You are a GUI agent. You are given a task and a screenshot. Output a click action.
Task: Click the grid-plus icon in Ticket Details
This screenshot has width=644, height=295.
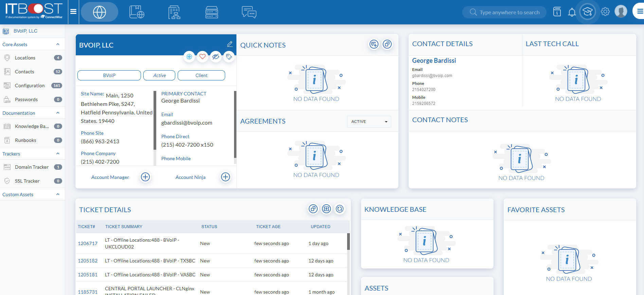coord(326,209)
